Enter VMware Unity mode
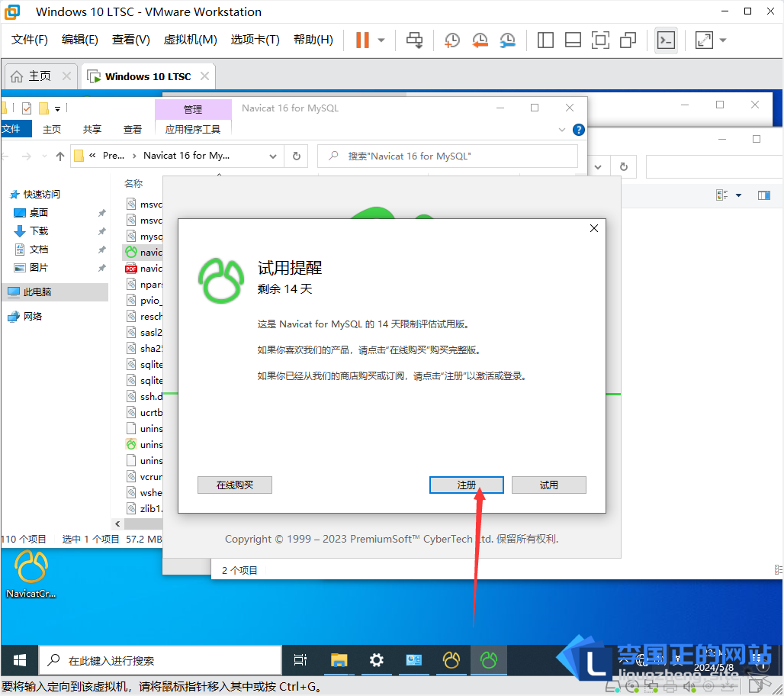This screenshot has height=696, width=784. [628, 40]
